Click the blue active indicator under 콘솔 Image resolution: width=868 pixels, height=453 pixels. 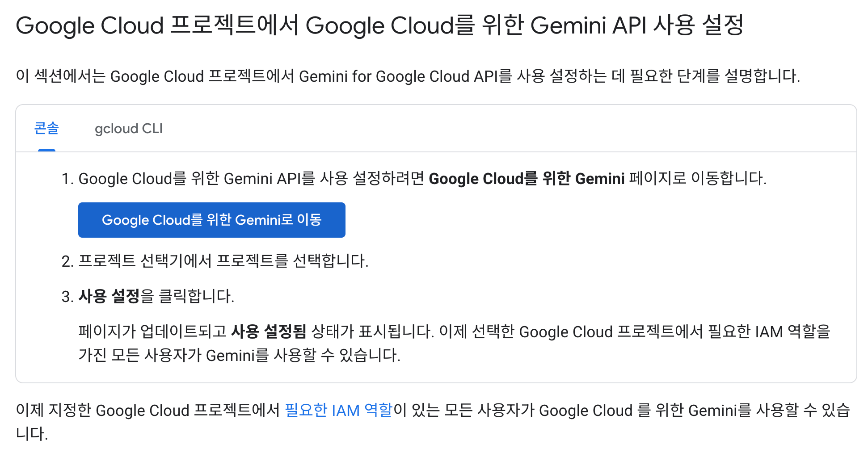pos(46,150)
